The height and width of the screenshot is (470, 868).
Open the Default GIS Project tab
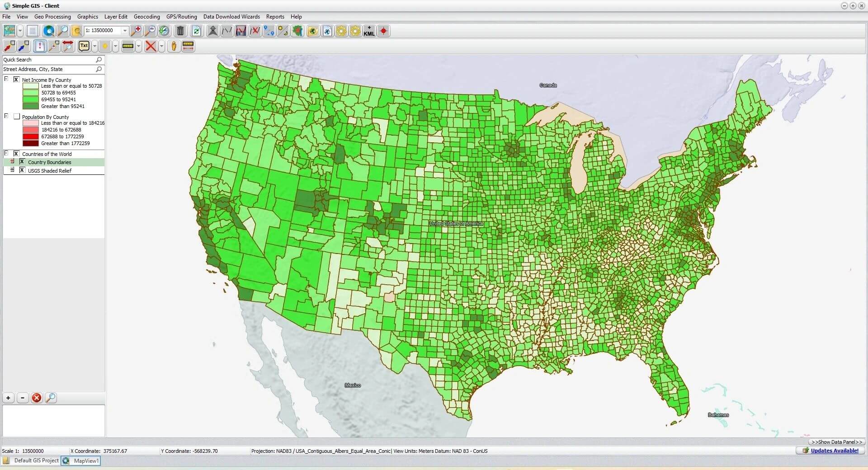click(x=31, y=461)
